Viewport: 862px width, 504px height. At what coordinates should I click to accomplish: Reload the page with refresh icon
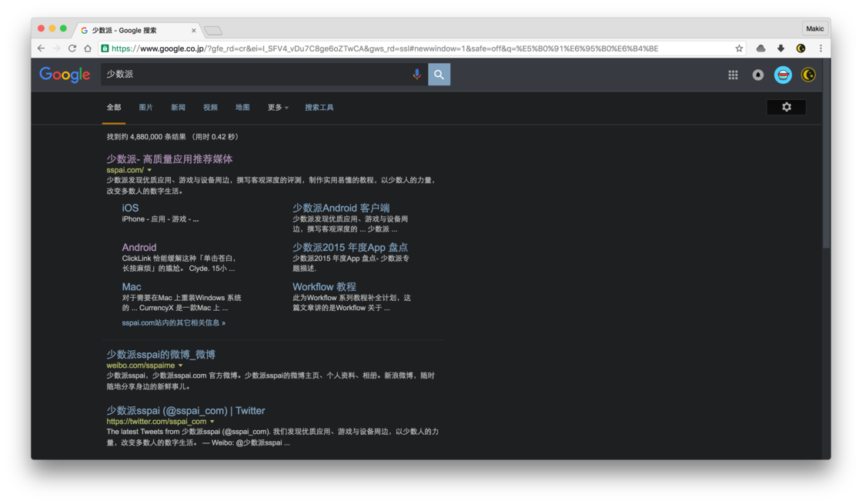click(x=72, y=48)
